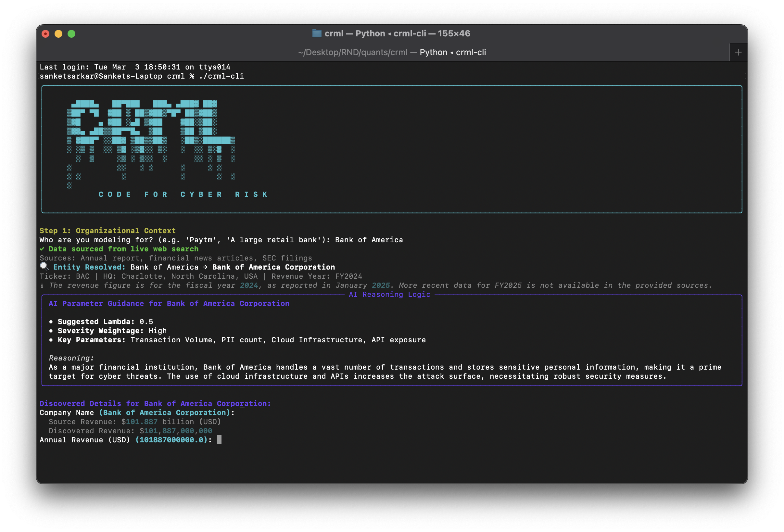Click the green checkmark icon for live web search
Viewport: 784px width, 532px height.
point(42,249)
